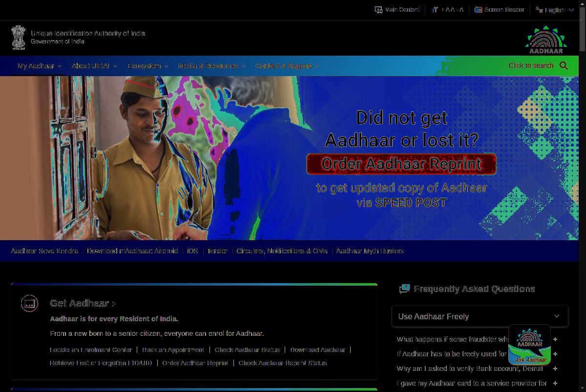Open Order Aadhaar Reprint link under Get Aadhaar

(x=195, y=363)
